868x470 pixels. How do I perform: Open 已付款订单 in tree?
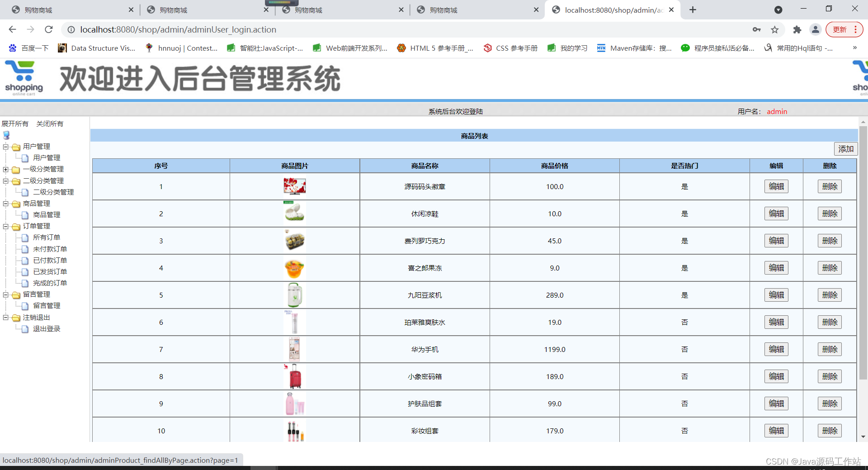click(x=50, y=261)
